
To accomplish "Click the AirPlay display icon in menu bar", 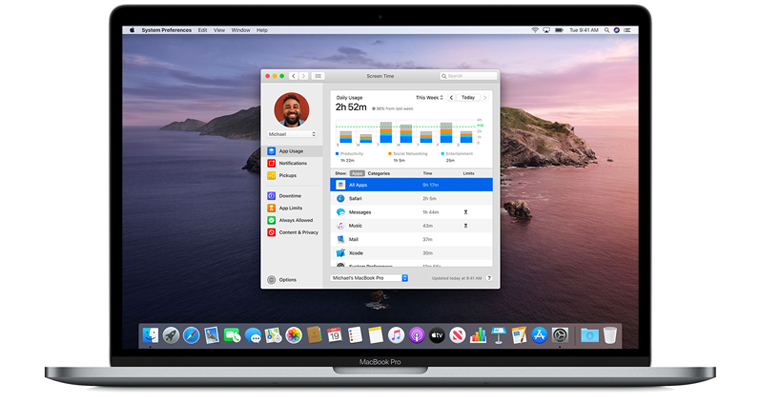I will (546, 30).
